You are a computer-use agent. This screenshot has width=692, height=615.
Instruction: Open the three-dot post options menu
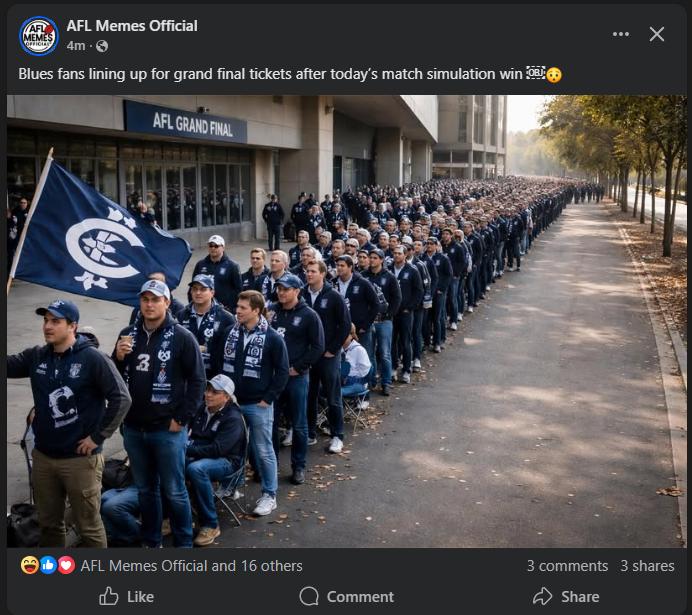click(x=621, y=34)
